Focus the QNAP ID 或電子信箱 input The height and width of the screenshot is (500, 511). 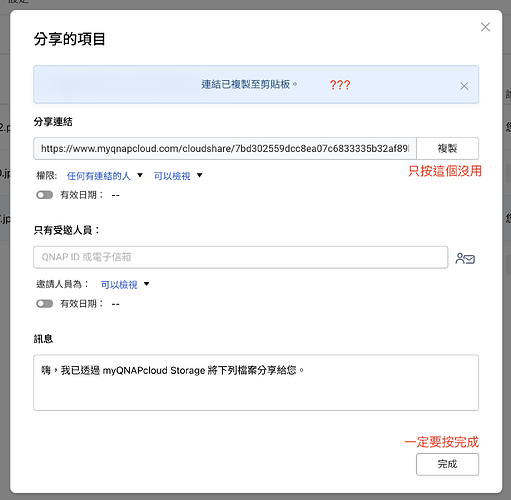tap(240, 257)
